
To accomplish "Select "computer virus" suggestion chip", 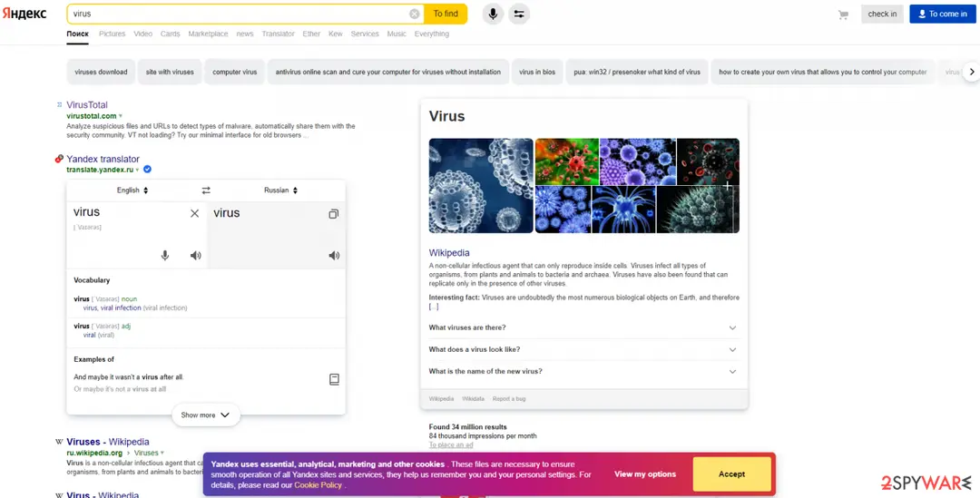I will coord(235,72).
